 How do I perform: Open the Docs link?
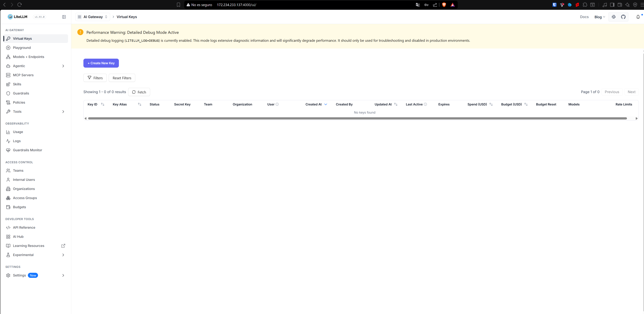point(584,17)
